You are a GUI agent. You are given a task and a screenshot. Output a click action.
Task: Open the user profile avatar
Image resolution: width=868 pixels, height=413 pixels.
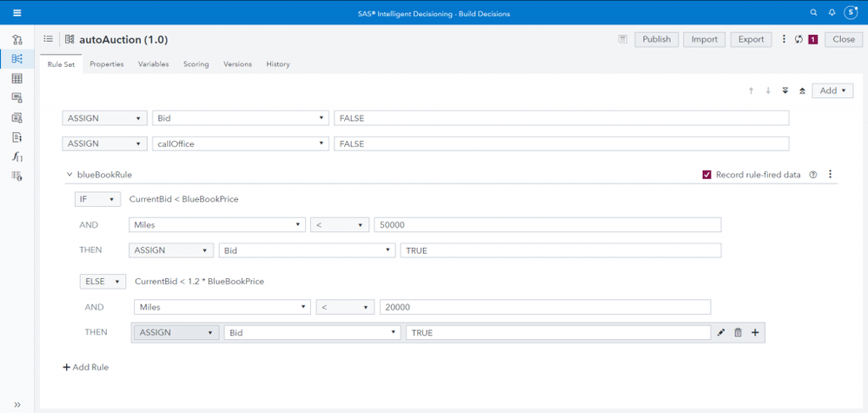click(851, 13)
